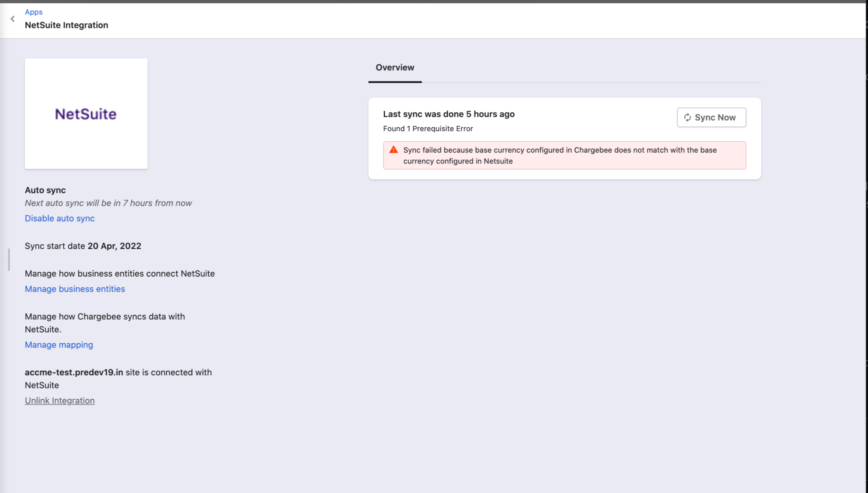Screen dimensions: 868x493
Task: Open the Apps breadcrumb link
Action: coord(34,12)
